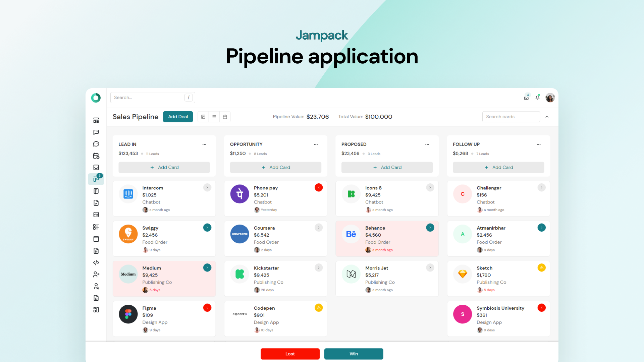The width and height of the screenshot is (644, 362).
Task: Open the gallery image sidebar icon
Action: [96, 215]
